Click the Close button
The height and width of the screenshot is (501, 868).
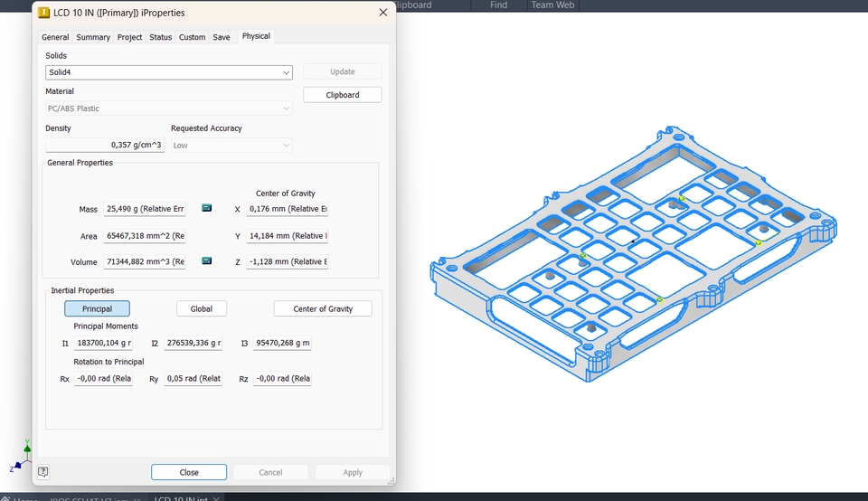point(189,472)
